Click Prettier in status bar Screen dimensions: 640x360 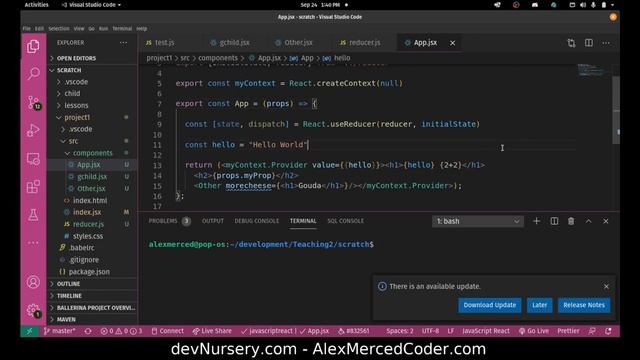pos(568,331)
